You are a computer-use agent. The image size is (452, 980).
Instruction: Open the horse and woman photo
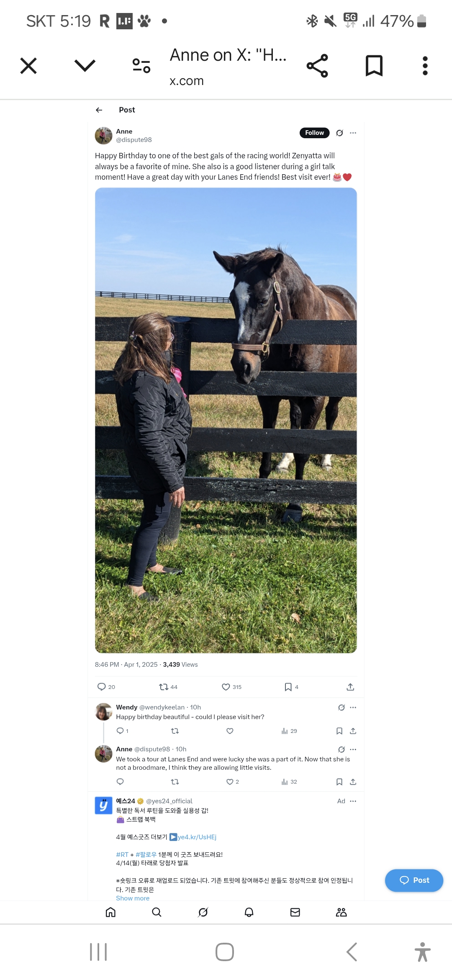point(226,420)
